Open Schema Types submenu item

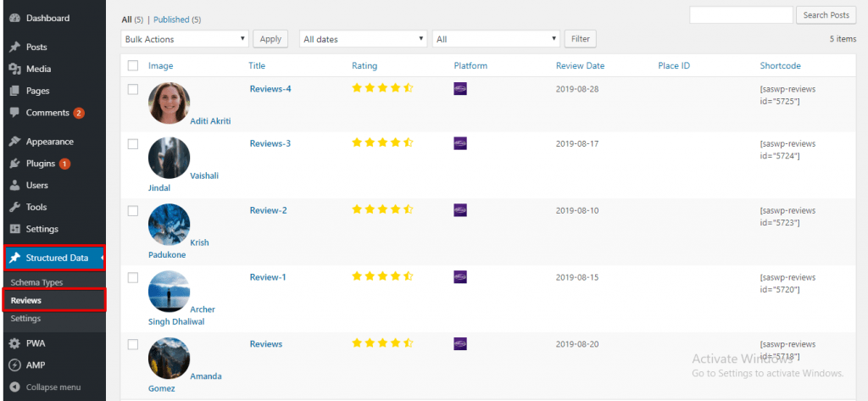tap(37, 282)
